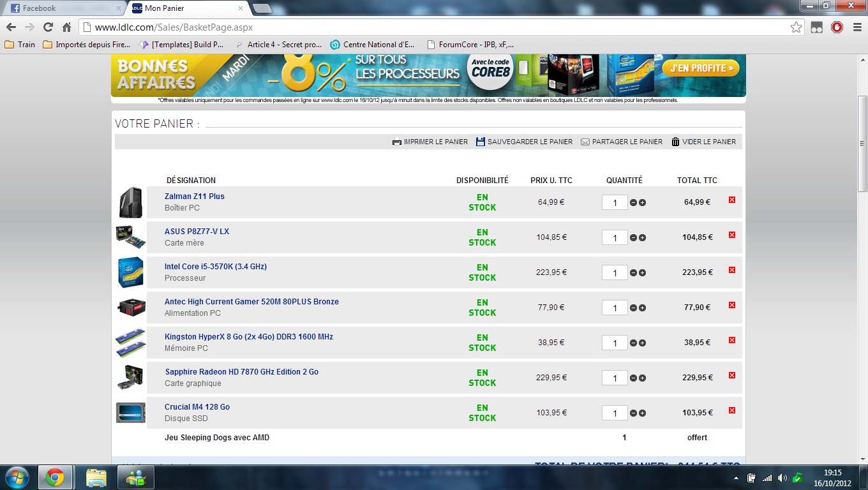Click the save basket floppy icon
868x490 pixels.
(481, 142)
